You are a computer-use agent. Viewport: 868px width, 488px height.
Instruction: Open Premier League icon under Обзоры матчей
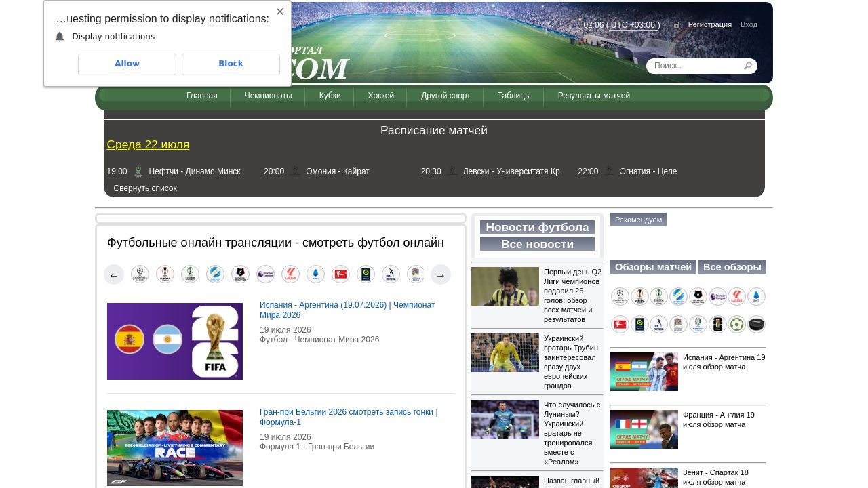coord(717,297)
